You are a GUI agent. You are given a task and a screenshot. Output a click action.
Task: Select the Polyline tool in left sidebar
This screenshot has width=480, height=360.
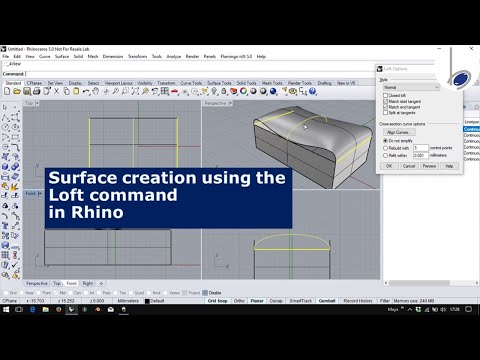click(5, 117)
